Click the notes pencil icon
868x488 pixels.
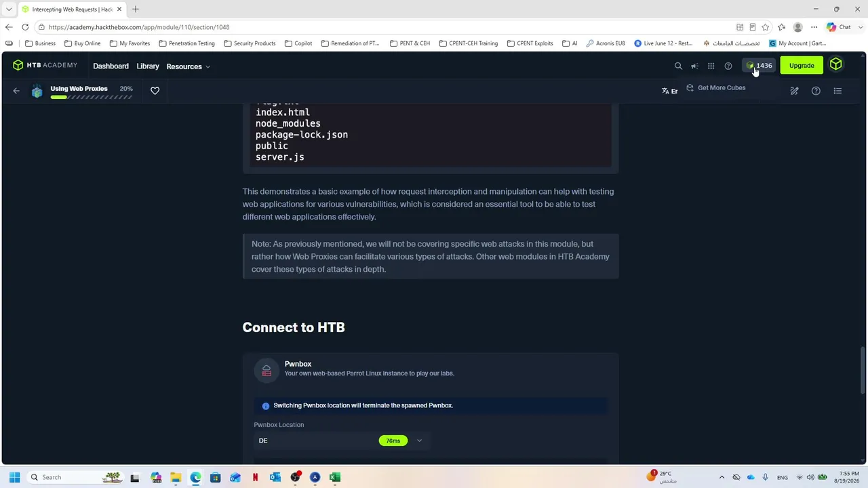pyautogui.click(x=794, y=91)
